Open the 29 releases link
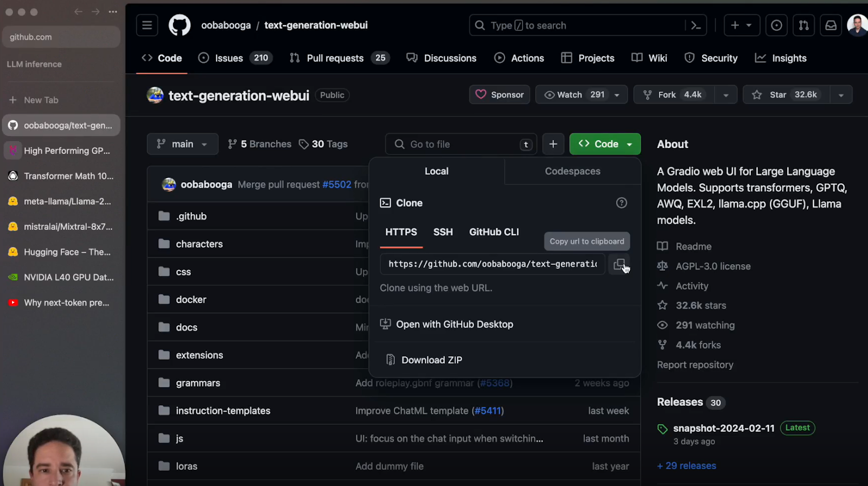 click(x=686, y=466)
